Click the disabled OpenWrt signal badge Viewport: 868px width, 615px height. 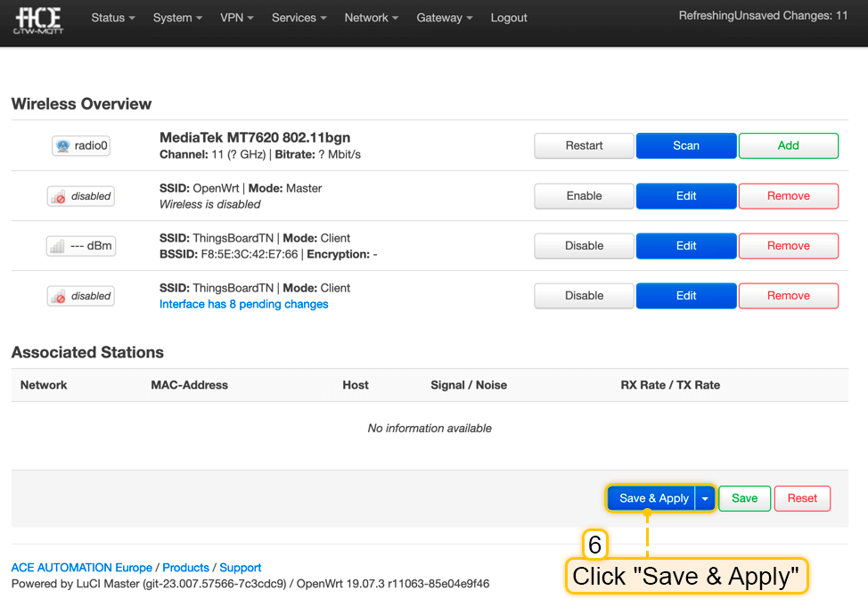point(81,196)
